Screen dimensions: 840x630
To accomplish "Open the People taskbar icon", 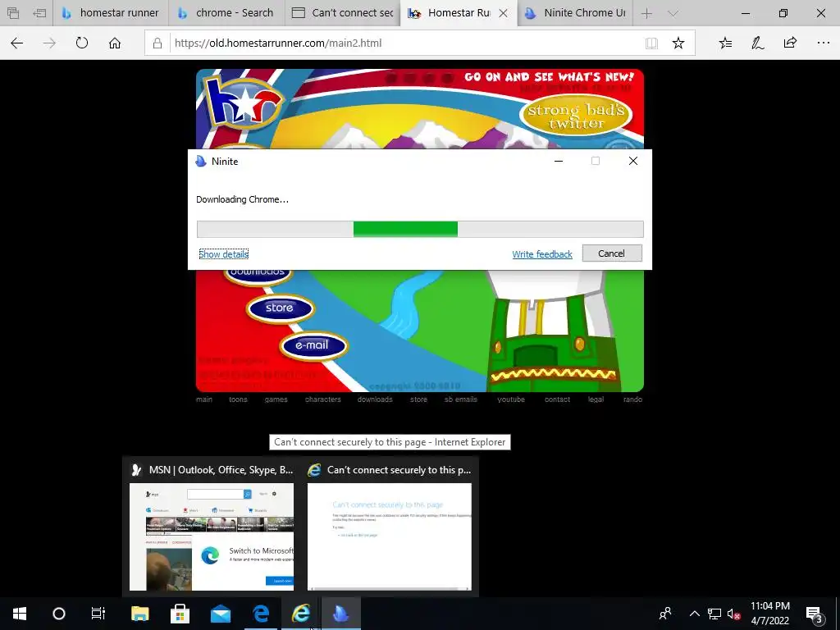I will [665, 614].
